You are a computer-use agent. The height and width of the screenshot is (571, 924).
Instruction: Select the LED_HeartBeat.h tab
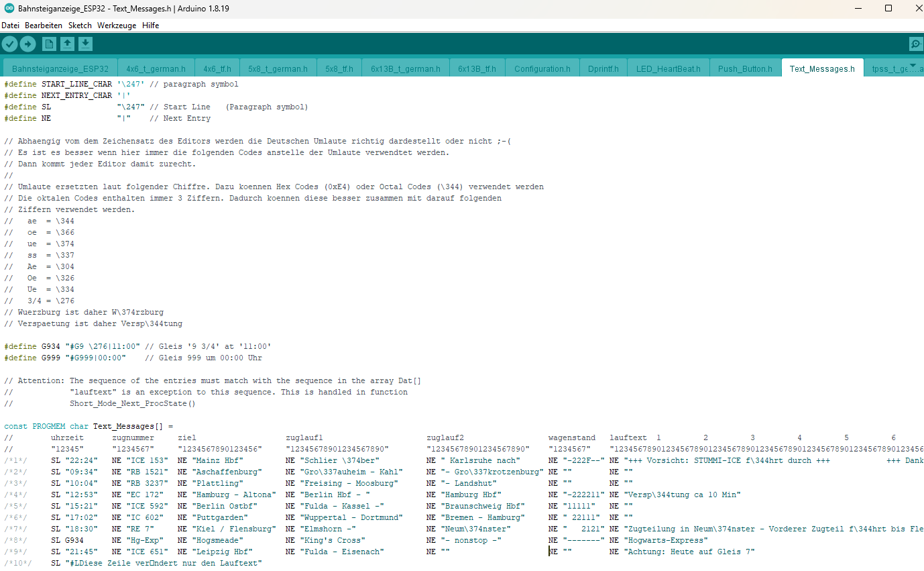668,68
